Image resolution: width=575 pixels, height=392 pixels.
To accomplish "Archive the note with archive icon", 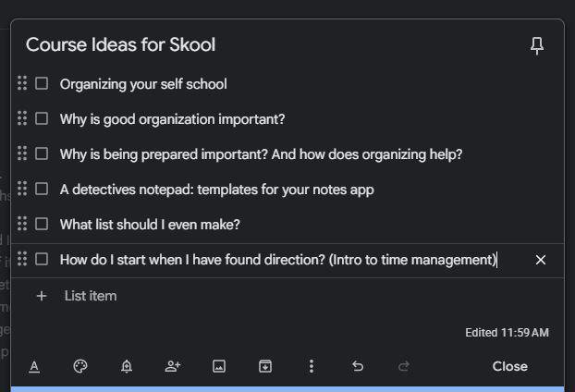I will (x=265, y=366).
